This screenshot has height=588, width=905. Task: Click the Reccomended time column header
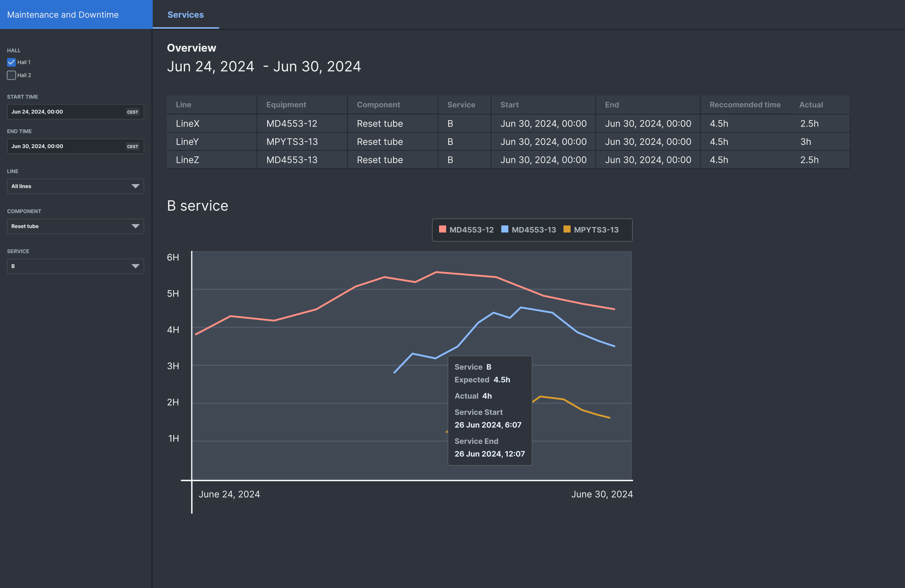[x=745, y=105]
